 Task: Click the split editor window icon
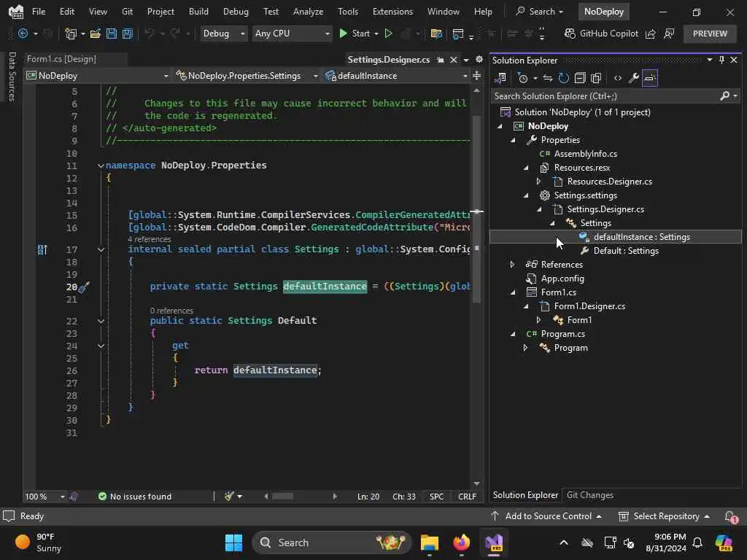click(x=476, y=76)
